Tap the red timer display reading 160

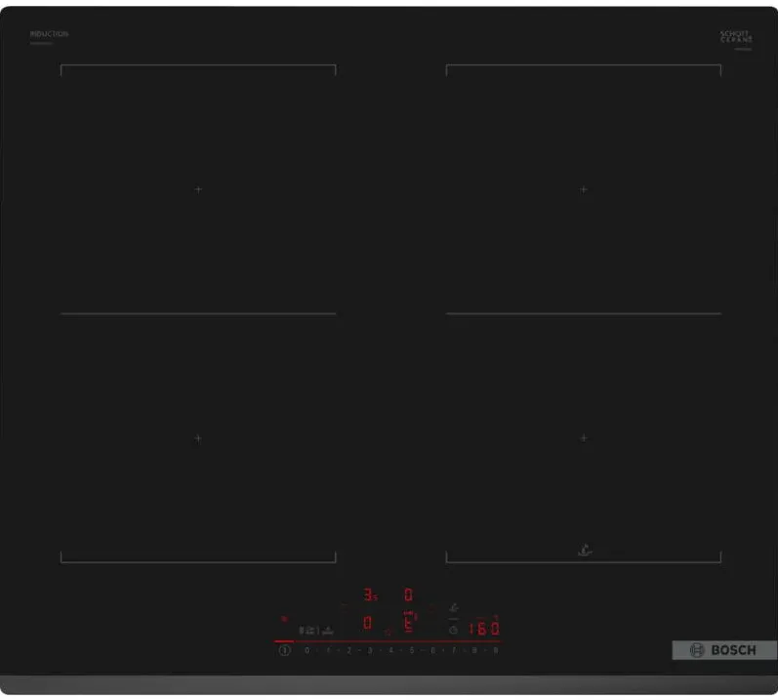pos(484,629)
